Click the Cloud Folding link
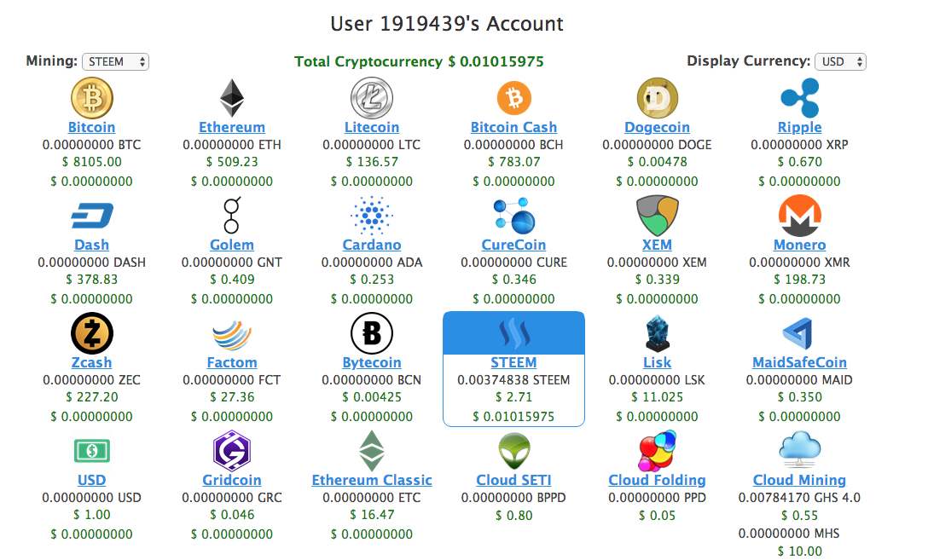Viewport: 928px width, 560px height. (x=657, y=480)
